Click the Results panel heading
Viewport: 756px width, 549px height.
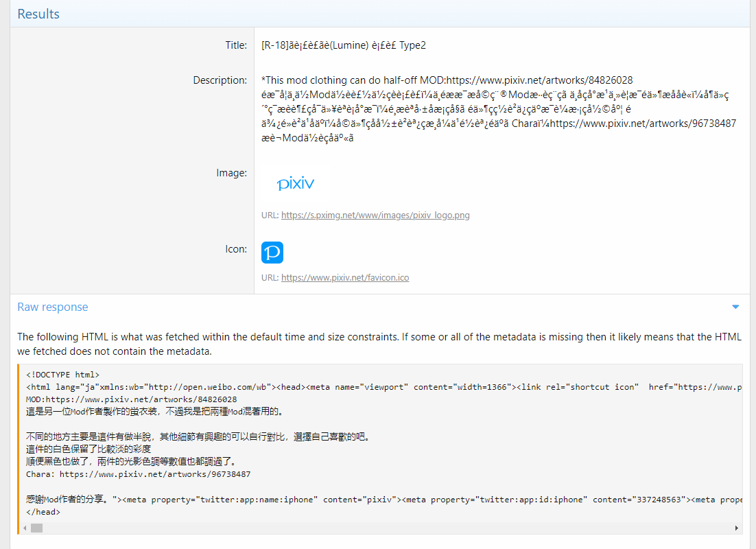pyautogui.click(x=38, y=14)
